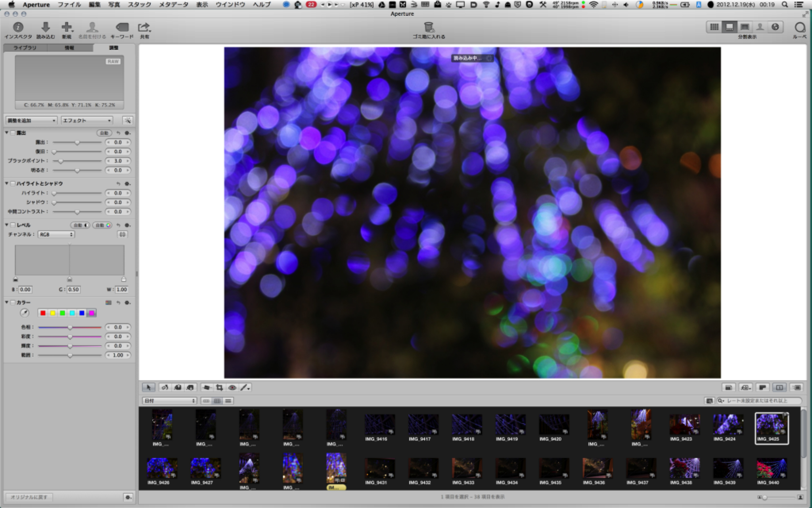Select the Straighten tool
Image resolution: width=812 pixels, height=508 pixels.
coord(206,387)
